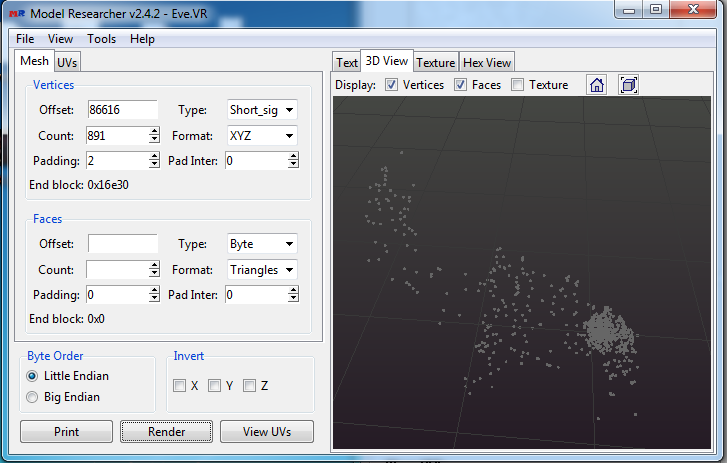
Task: Click the 'End block: 0x16e30' text
Action: pos(79,185)
